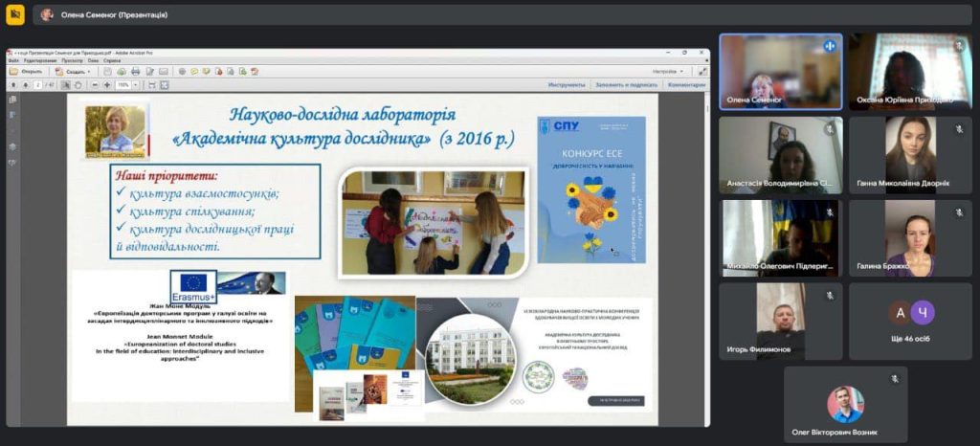Toggle the text selection cursor tool
The image size is (980, 446).
[x=65, y=84]
